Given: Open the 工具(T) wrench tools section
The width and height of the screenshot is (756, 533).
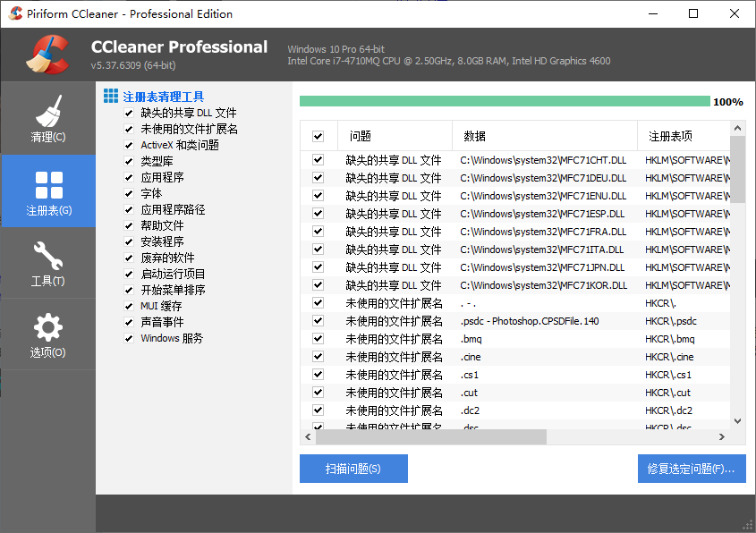Looking at the screenshot, I should pos(48,263).
